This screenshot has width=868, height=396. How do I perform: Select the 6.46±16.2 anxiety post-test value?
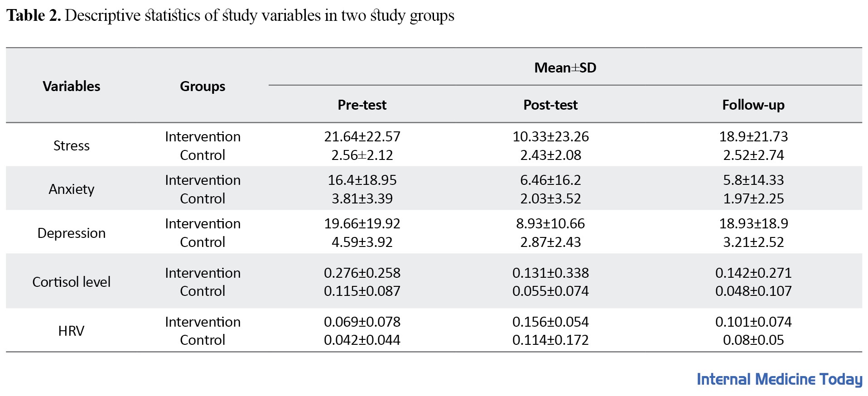coord(550,180)
